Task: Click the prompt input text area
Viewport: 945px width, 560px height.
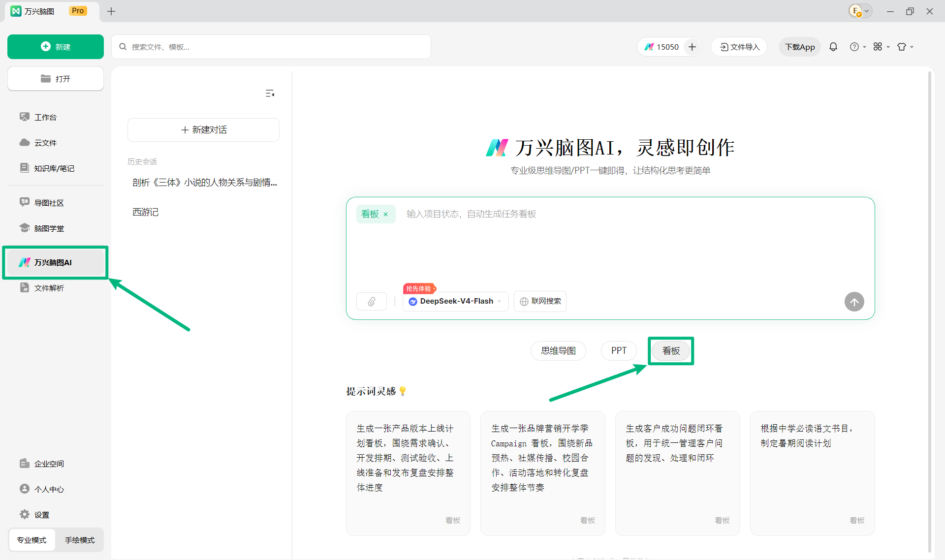Action: coord(610,246)
